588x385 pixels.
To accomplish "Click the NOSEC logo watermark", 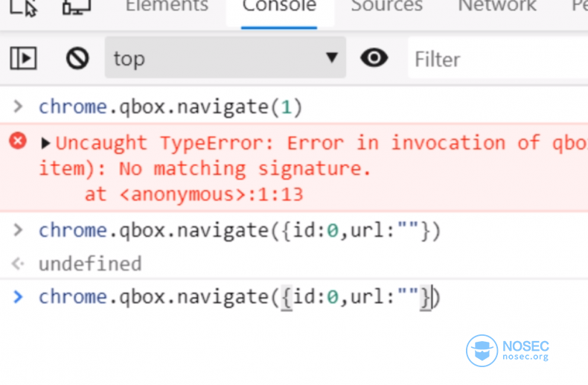I will (x=508, y=351).
